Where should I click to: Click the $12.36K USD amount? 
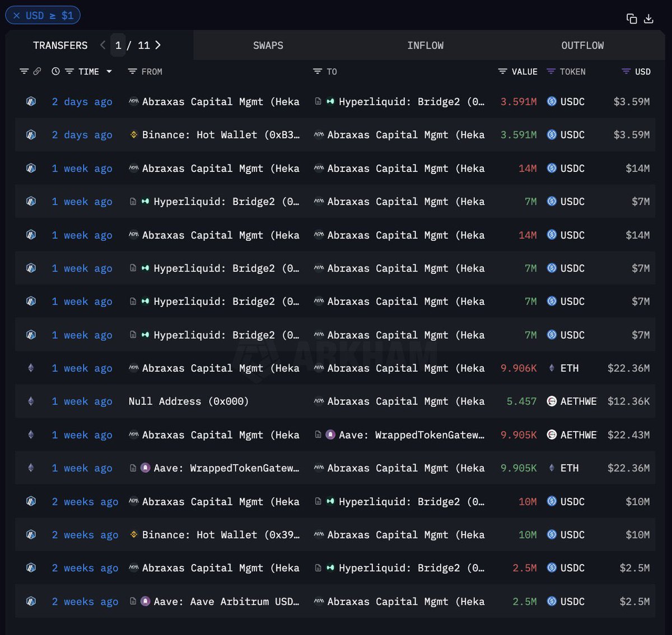(x=629, y=401)
